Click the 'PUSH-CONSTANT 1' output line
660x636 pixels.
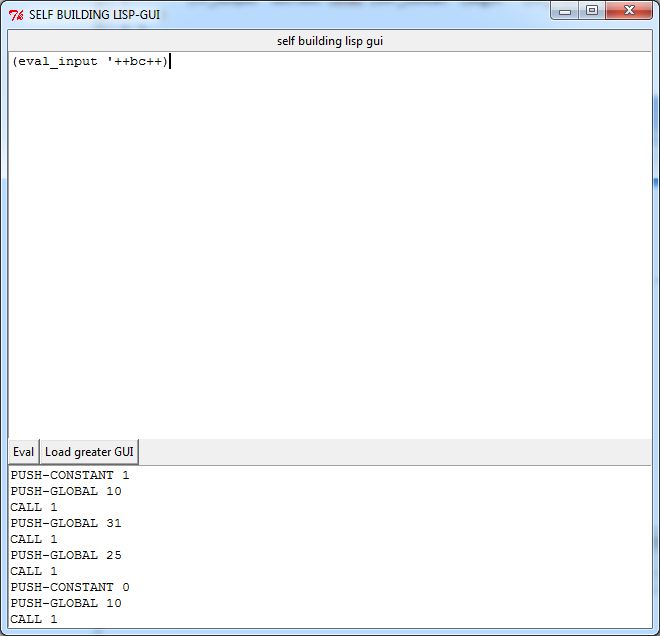[x=70, y=475]
